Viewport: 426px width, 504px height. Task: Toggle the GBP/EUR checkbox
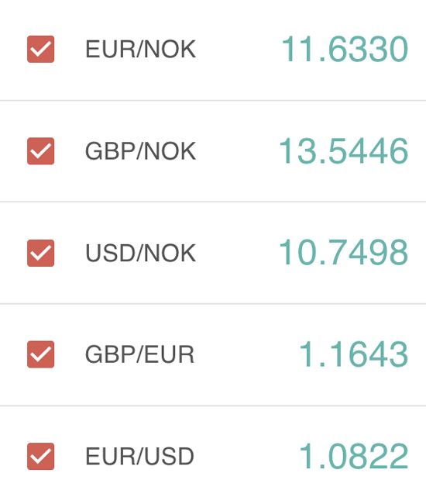click(x=40, y=354)
